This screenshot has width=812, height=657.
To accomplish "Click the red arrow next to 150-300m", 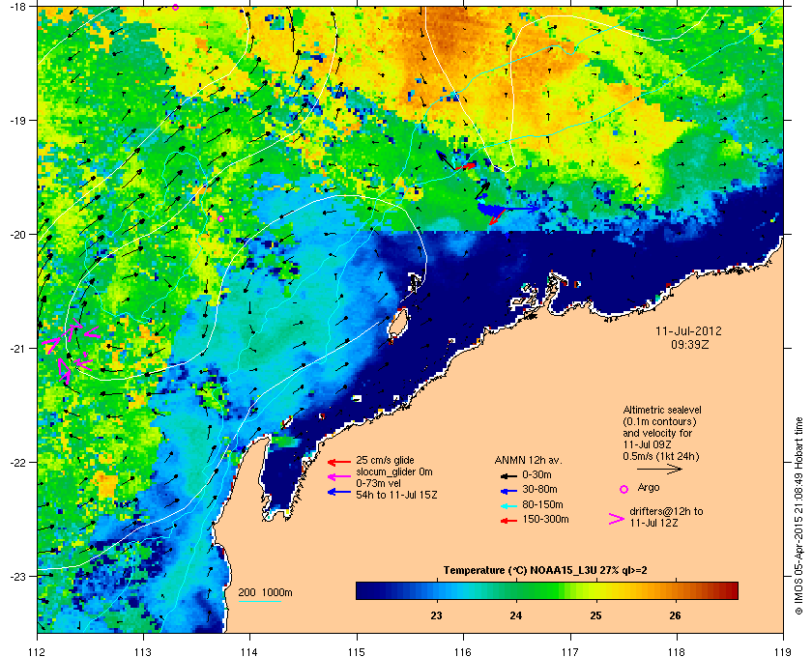I will 508,521.
